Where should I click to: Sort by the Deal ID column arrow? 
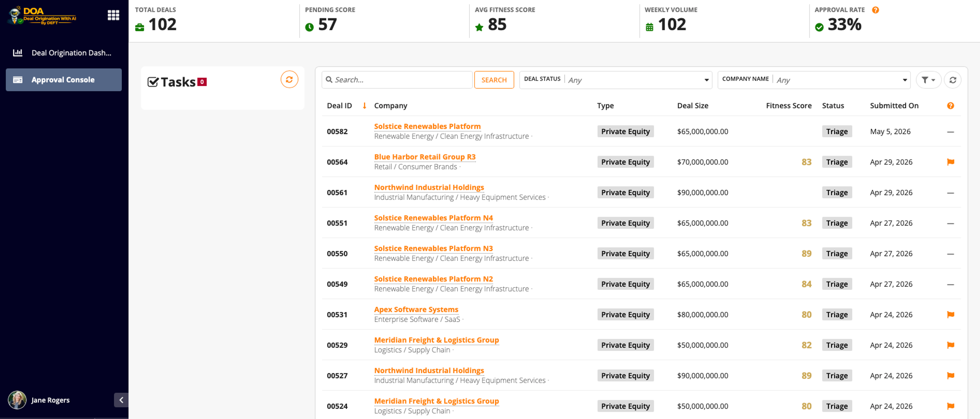pos(364,106)
